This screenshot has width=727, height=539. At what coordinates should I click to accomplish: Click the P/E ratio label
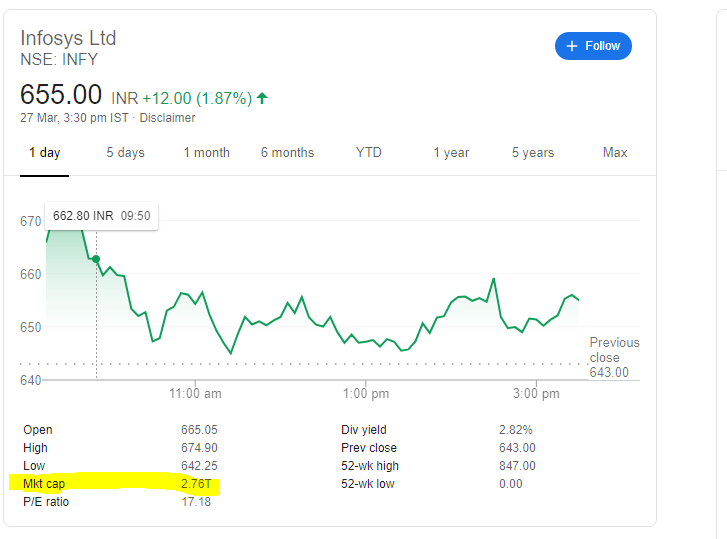coord(46,502)
